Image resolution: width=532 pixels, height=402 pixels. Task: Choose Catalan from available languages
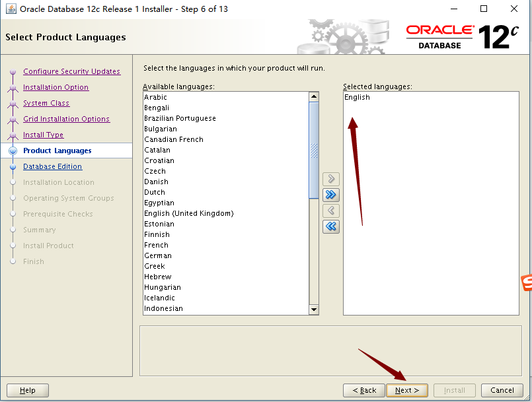[226, 150]
